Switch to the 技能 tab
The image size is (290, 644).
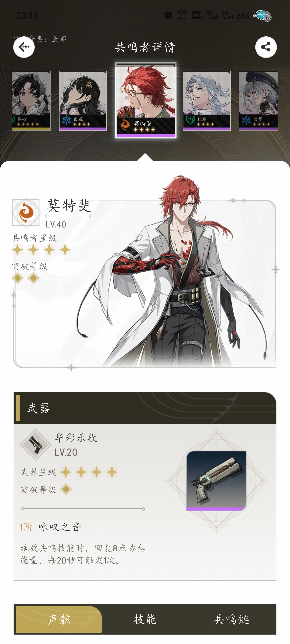pyautogui.click(x=145, y=619)
